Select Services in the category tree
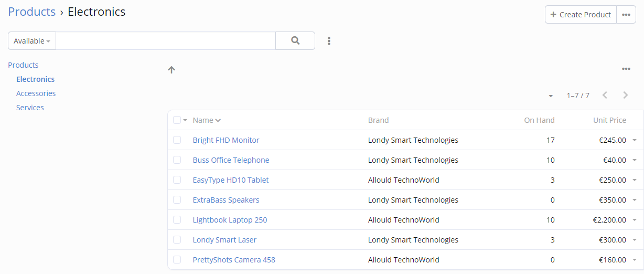Image resolution: width=644 pixels, height=274 pixels. click(30, 108)
